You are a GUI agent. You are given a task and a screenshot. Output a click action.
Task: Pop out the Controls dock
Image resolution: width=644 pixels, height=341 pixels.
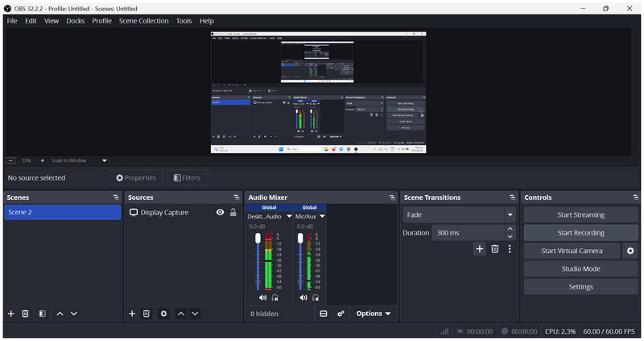[x=636, y=198]
